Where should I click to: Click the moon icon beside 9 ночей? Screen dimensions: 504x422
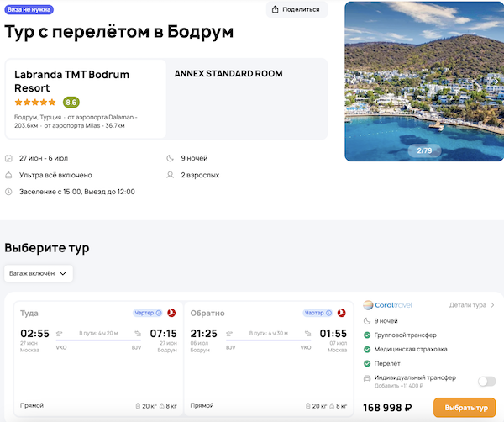point(171,158)
